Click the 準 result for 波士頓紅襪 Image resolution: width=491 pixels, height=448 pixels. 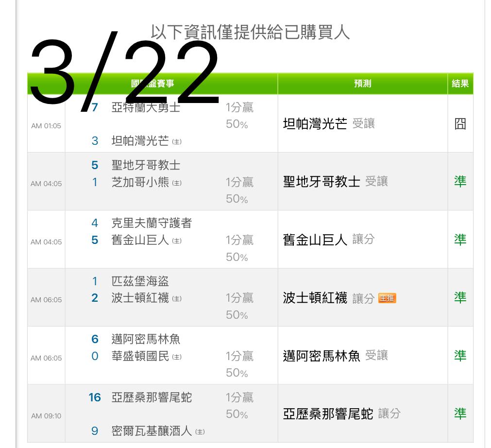pos(460,298)
